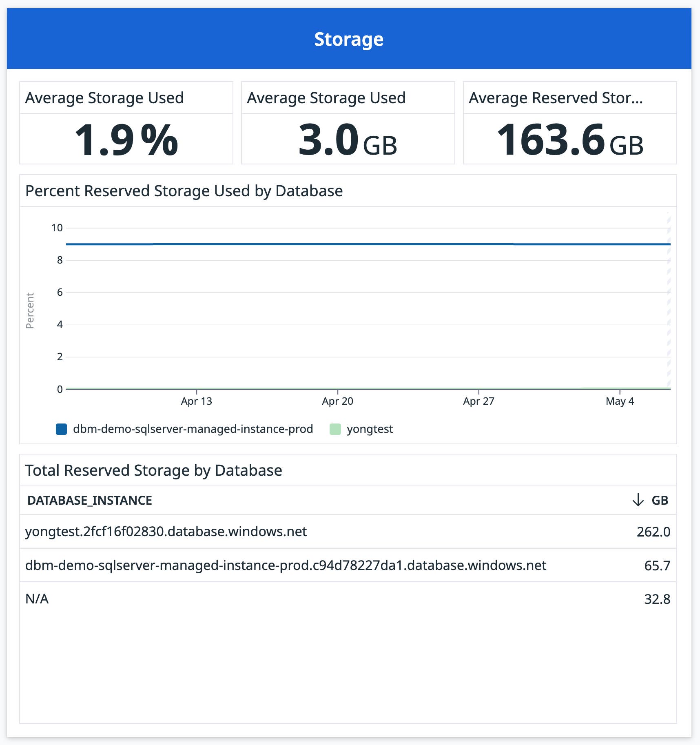700x745 pixels.
Task: Click the Apr 13 axis label
Action: 196,401
